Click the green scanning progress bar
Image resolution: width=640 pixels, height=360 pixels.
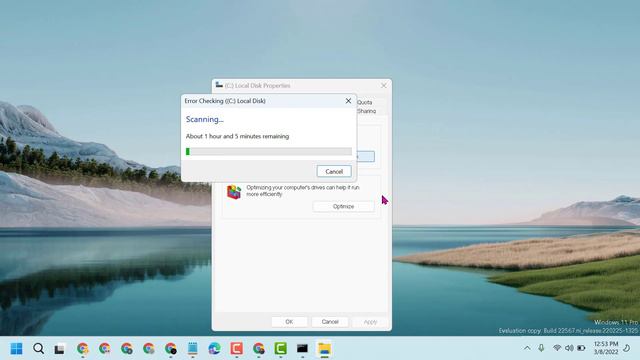pyautogui.click(x=269, y=151)
